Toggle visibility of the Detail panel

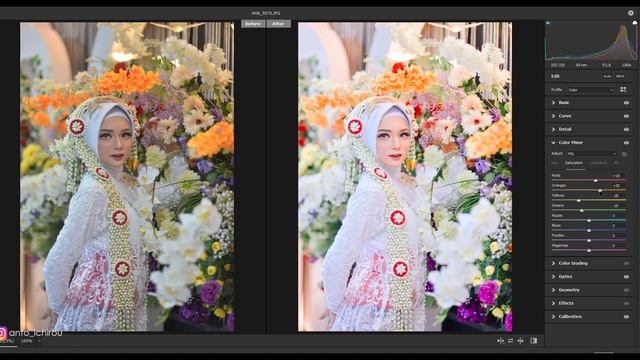[626, 129]
